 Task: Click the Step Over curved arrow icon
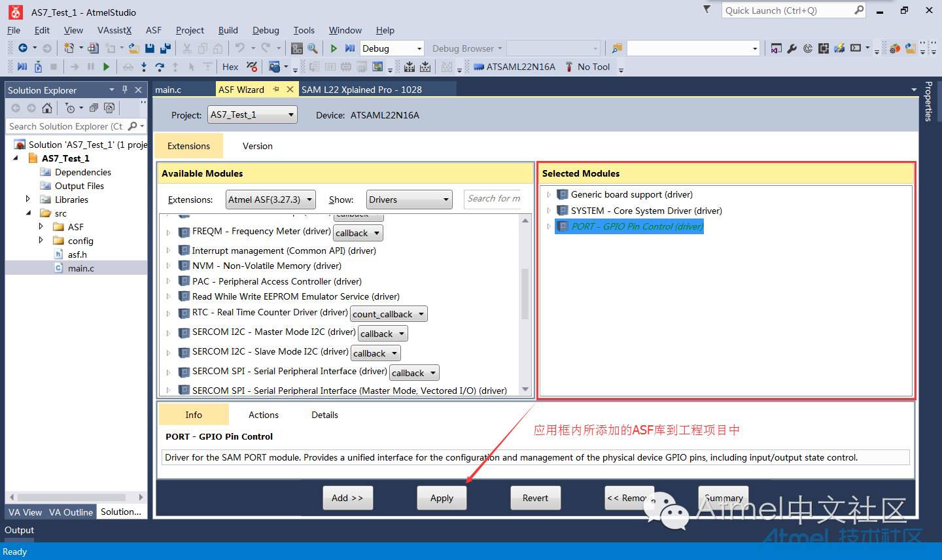click(x=160, y=66)
